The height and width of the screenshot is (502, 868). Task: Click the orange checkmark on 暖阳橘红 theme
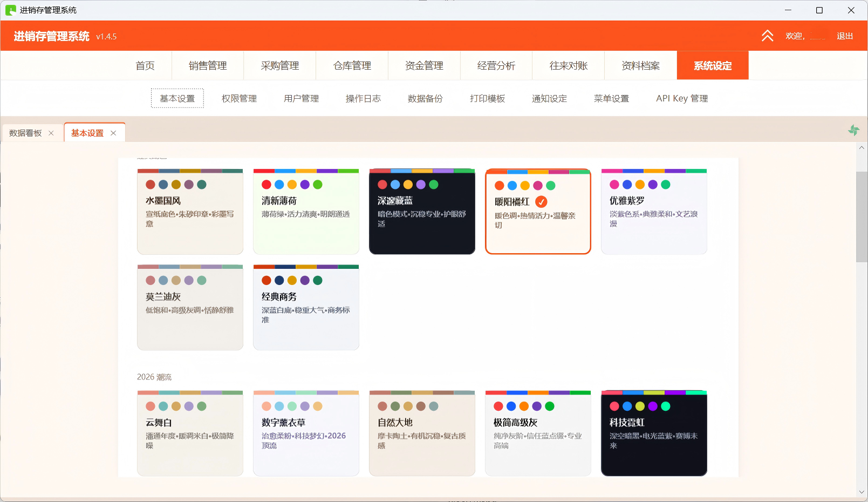click(x=541, y=201)
